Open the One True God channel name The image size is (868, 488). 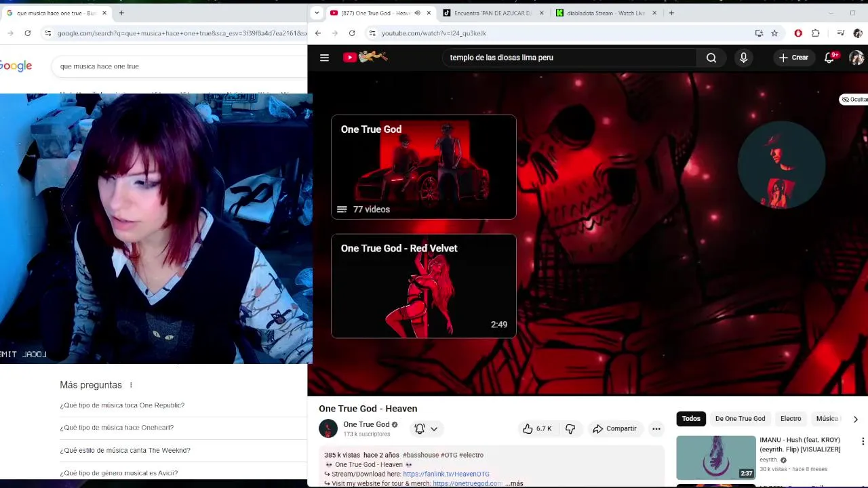[x=366, y=424]
